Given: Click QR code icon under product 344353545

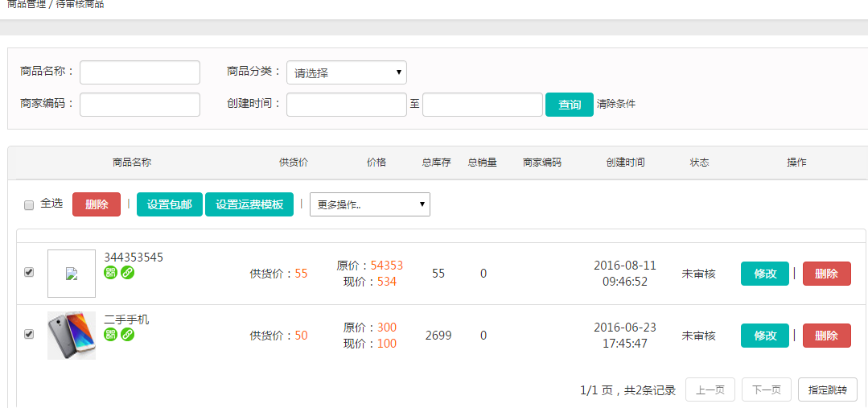Looking at the screenshot, I should click(x=111, y=273).
